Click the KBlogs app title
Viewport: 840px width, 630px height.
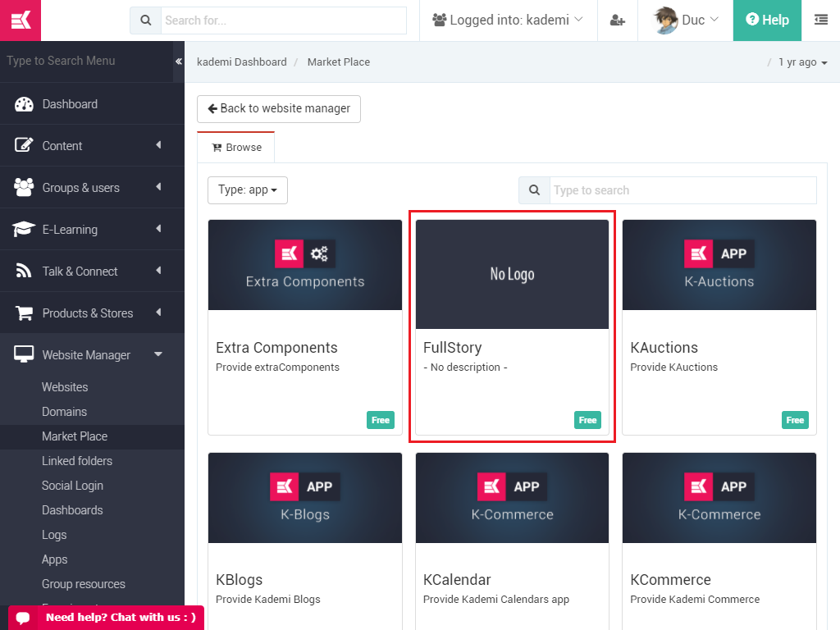(x=239, y=580)
